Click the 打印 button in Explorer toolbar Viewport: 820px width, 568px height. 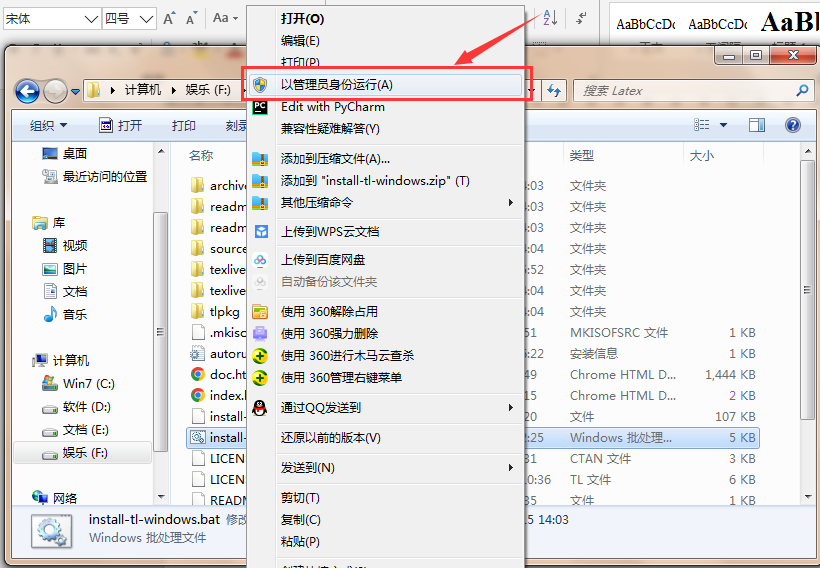(x=184, y=126)
